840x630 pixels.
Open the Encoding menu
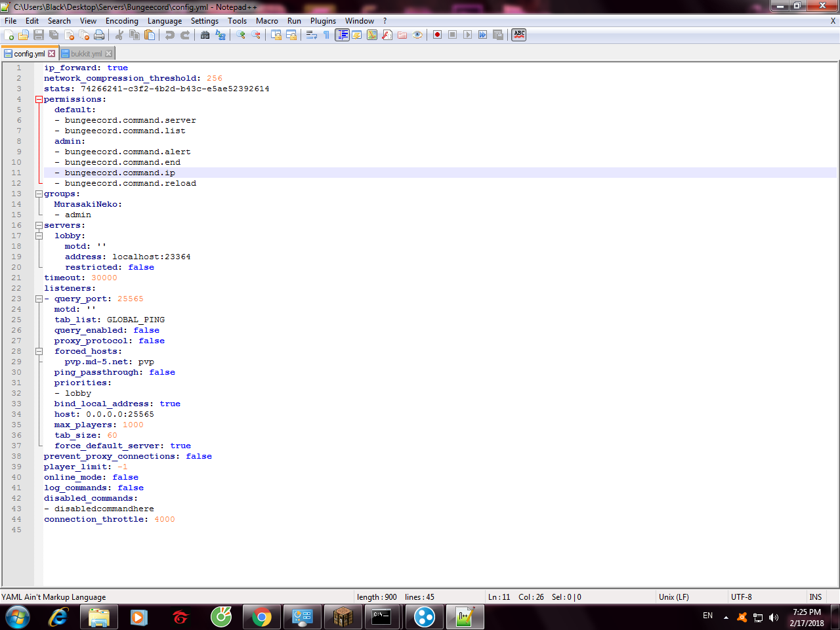click(121, 21)
